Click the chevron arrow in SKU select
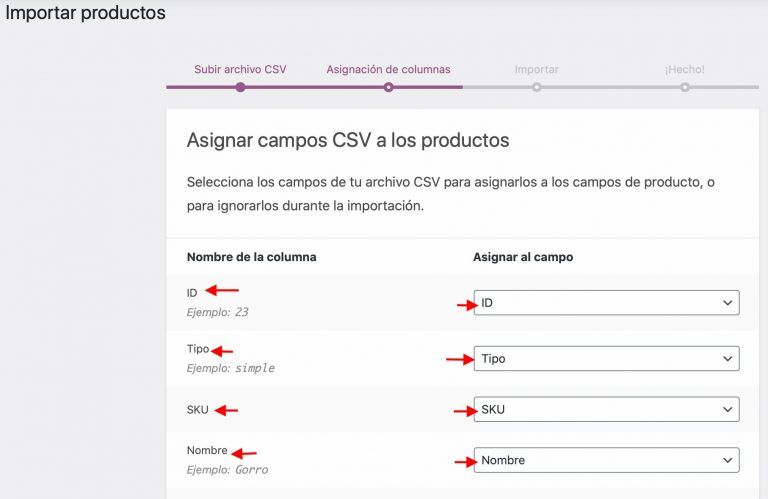768x499 pixels. click(x=727, y=410)
